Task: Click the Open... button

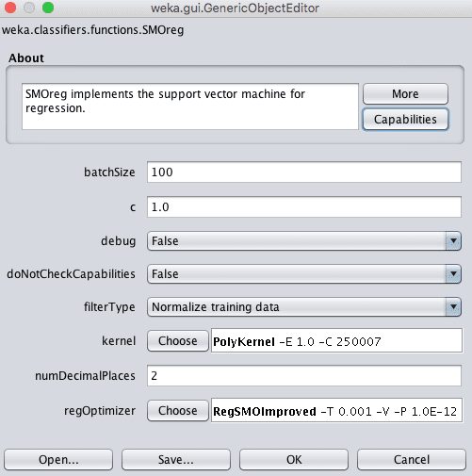Action: 58,460
